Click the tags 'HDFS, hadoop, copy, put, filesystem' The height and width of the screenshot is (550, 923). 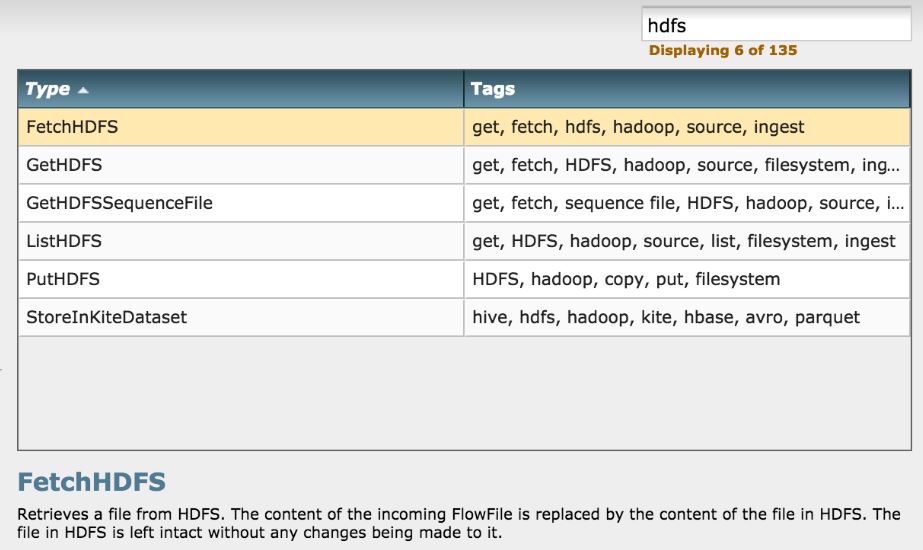(626, 279)
